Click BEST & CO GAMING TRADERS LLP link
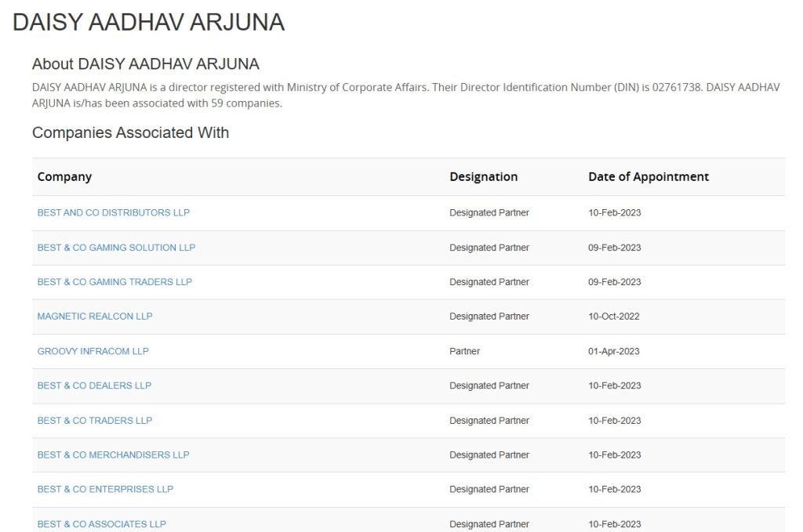Viewport: 803px width, 532px height. [114, 282]
